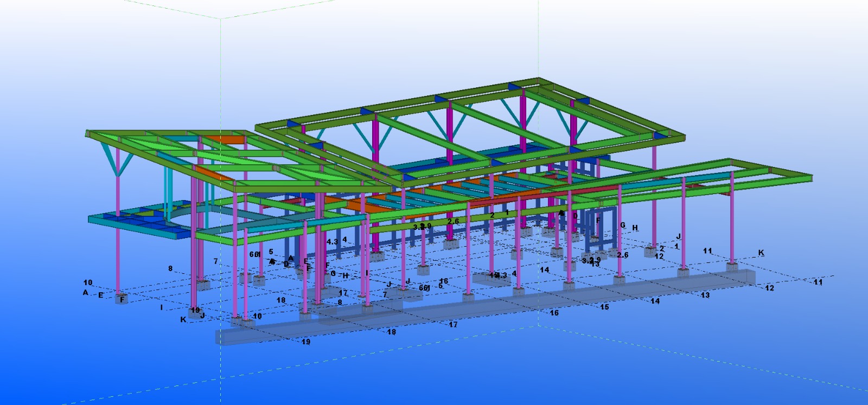Select grid label "K" next to label "11"

tap(761, 253)
